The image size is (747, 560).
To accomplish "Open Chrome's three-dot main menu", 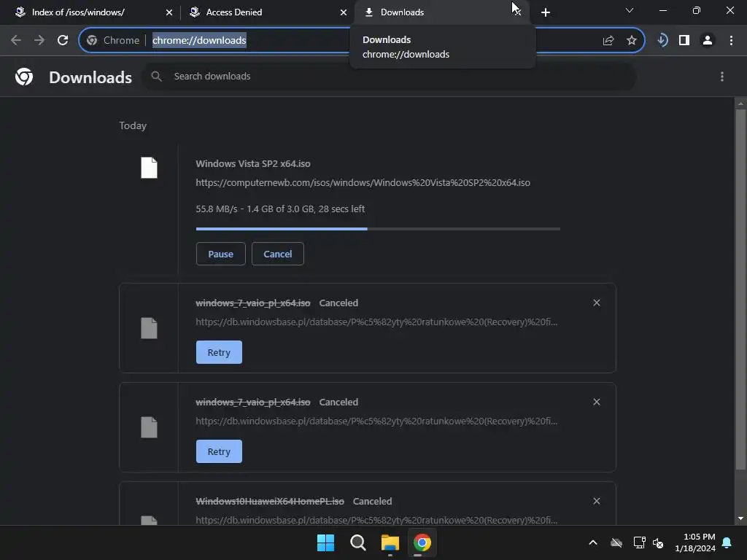I will [x=731, y=41].
